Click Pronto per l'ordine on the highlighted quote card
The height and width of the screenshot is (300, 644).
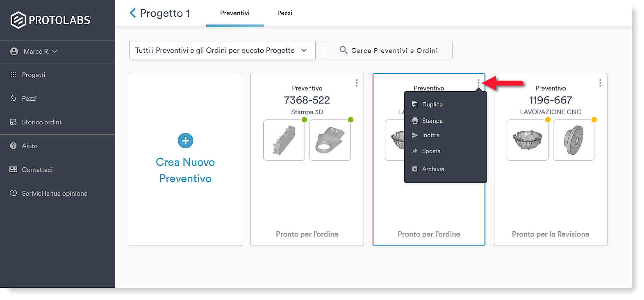click(x=429, y=234)
